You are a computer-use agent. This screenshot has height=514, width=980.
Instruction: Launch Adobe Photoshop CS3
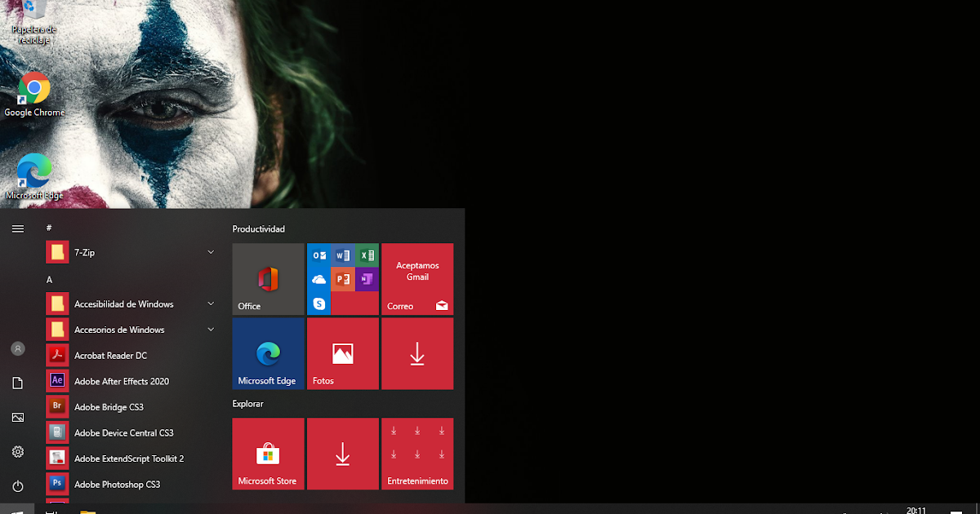(131, 485)
